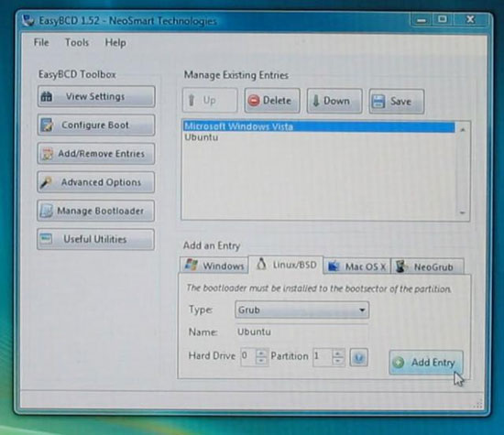Switch to the Mac OS X tab
This screenshot has height=435, width=504.
point(356,266)
